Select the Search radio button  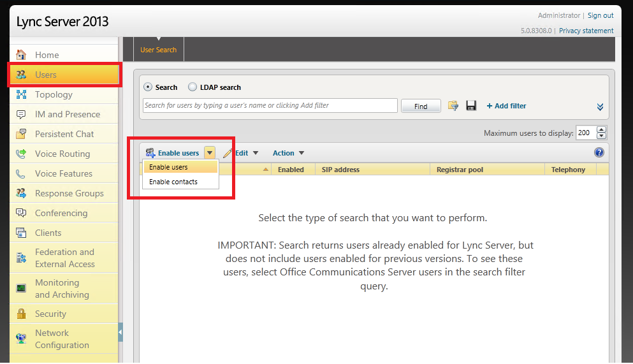[148, 87]
